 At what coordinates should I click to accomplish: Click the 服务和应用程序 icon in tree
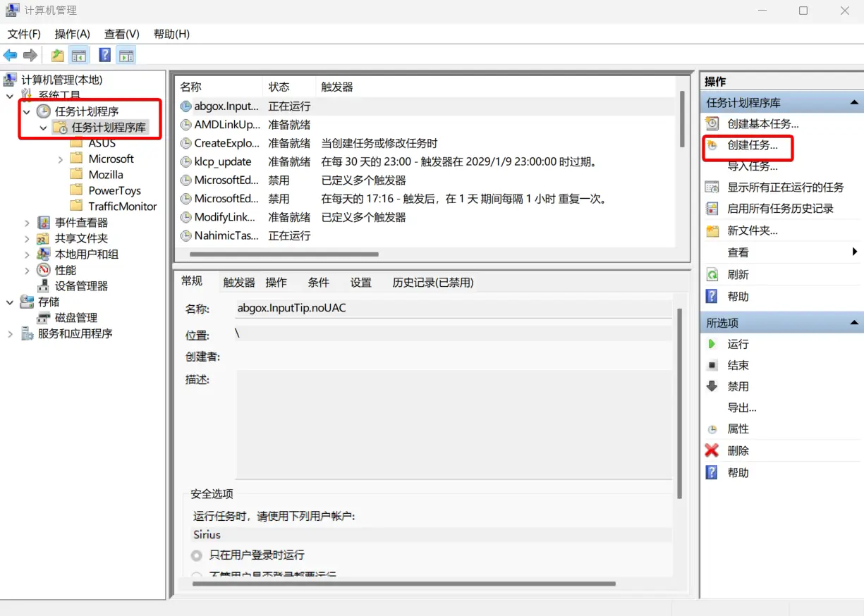27,333
